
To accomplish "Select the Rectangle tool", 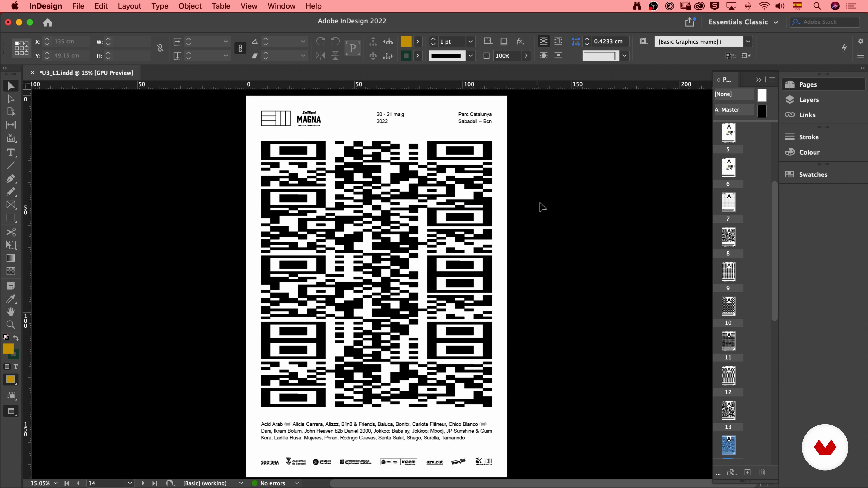I will [x=11, y=218].
